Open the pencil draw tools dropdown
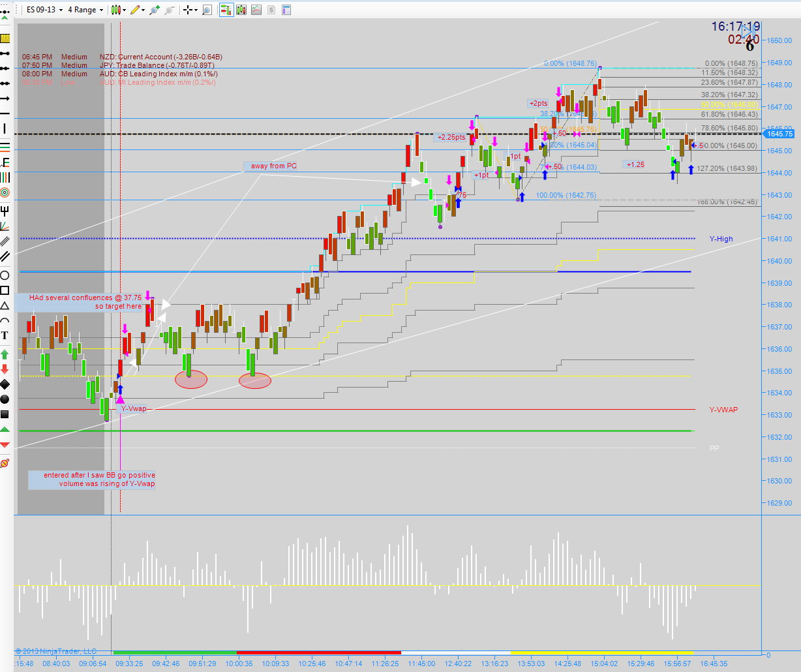The image size is (801, 672). tap(138, 10)
